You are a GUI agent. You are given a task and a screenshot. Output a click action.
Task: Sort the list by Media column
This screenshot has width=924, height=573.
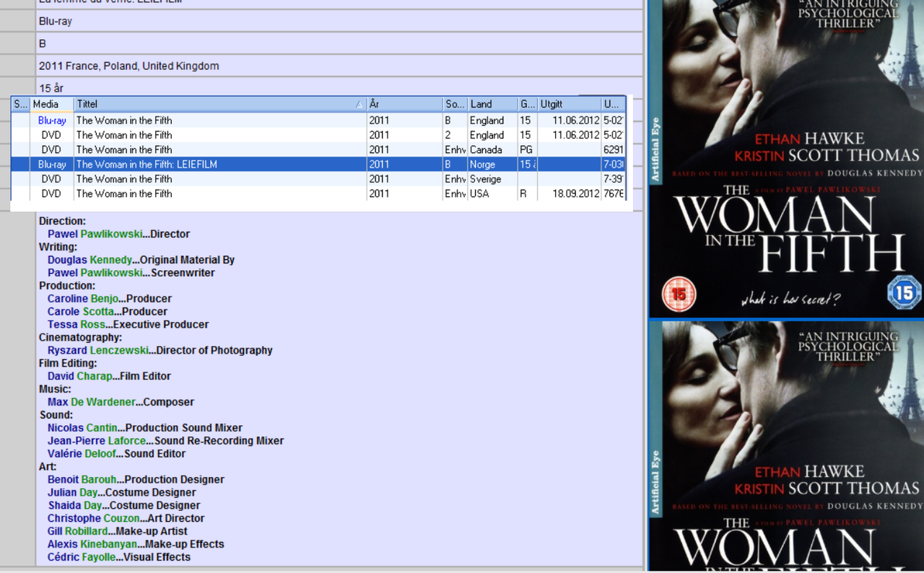point(52,104)
